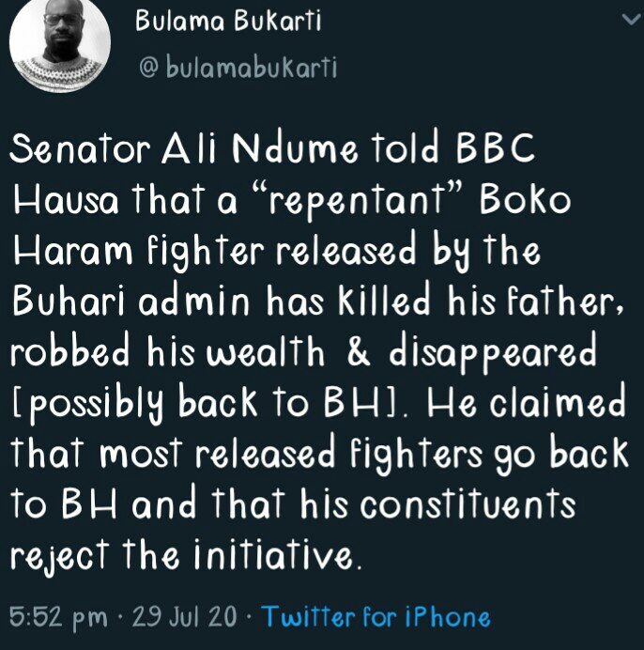Tap Bulama Bukarti's profile picture
The height and width of the screenshot is (650, 644).
coord(58,45)
